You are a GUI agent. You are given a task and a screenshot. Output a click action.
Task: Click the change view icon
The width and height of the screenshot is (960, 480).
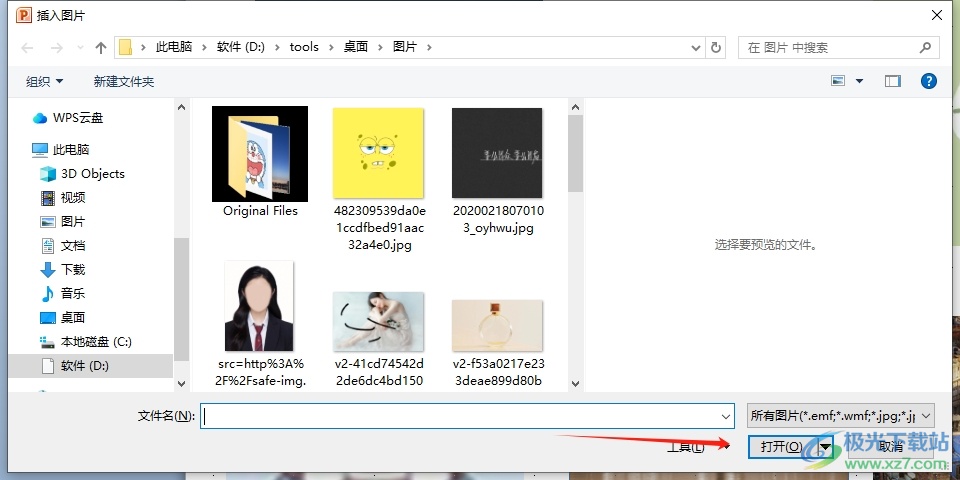[838, 81]
